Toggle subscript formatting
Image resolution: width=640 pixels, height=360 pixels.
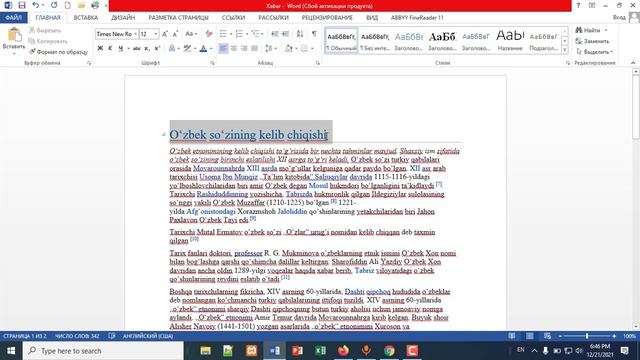tap(147, 49)
